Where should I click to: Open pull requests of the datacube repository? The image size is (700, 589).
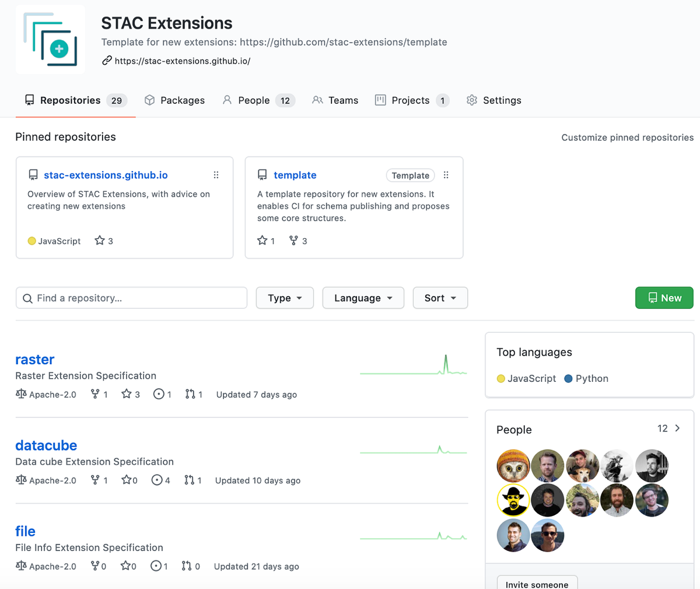tap(192, 480)
